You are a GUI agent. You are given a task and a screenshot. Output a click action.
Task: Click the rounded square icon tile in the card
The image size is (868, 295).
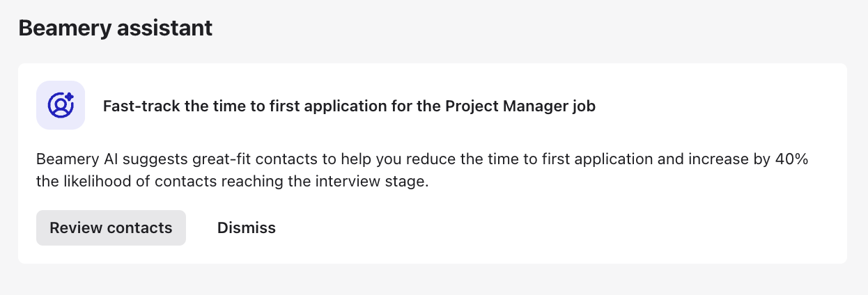61,105
